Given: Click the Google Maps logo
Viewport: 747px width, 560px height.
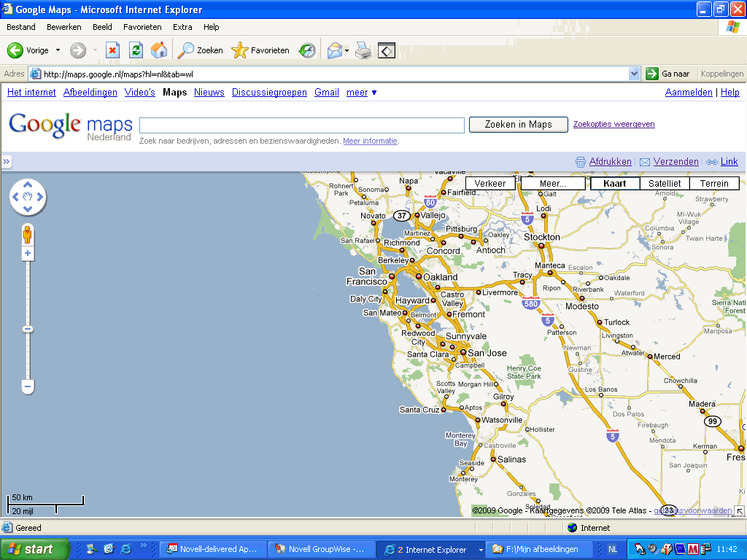Looking at the screenshot, I should click(71, 126).
